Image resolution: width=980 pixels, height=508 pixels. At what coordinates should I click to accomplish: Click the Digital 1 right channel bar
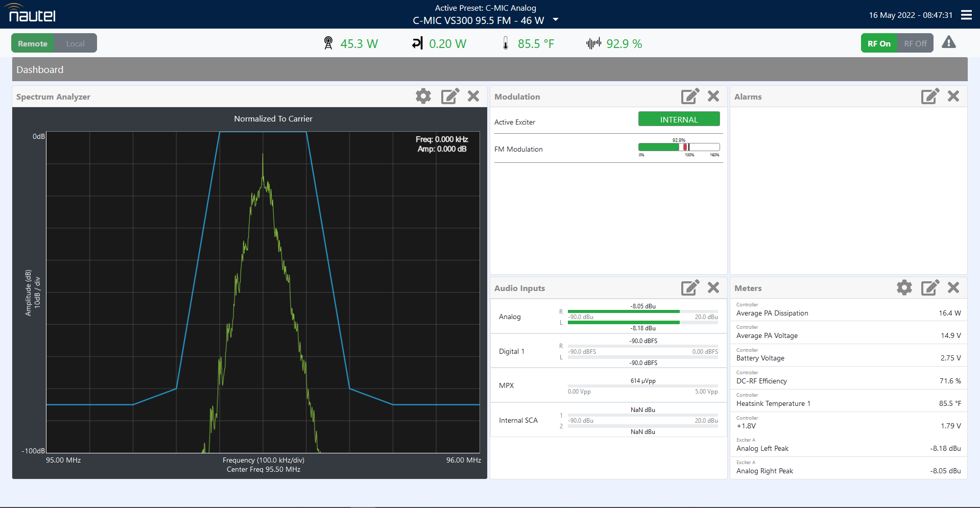click(x=642, y=346)
